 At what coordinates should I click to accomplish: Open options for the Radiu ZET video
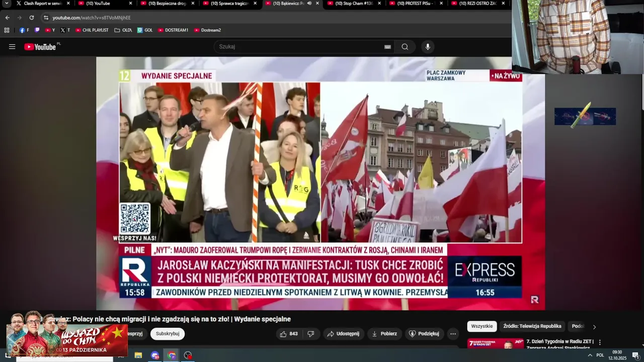pyautogui.click(x=600, y=342)
